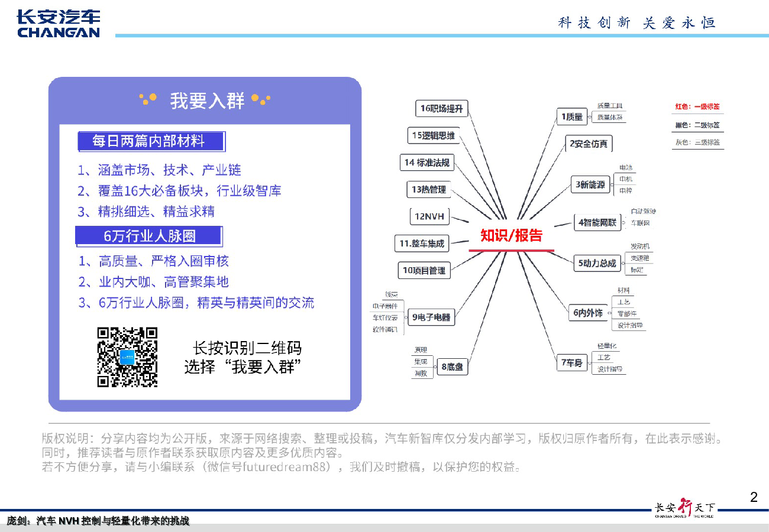
Task: Click the Changan logo in the header
Action: pos(59,24)
